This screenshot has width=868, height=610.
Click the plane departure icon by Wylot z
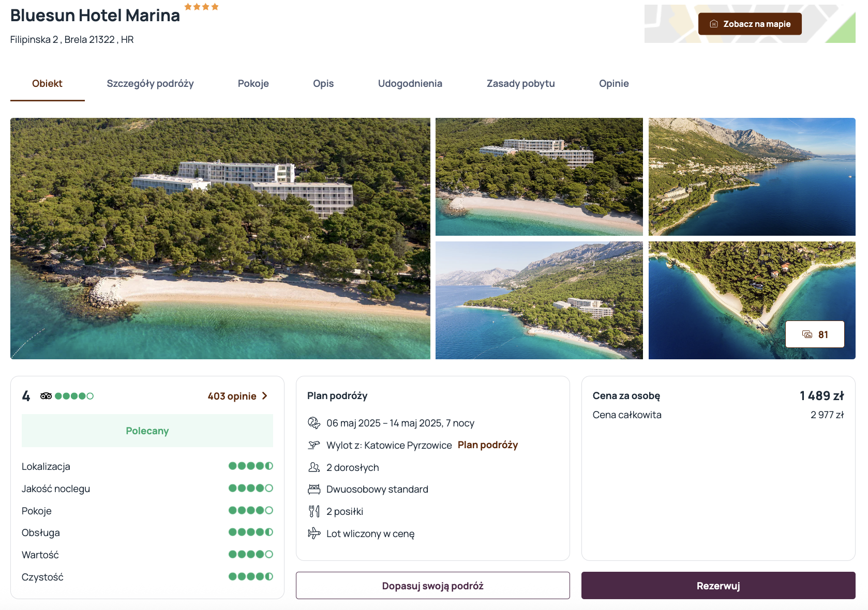(x=314, y=445)
